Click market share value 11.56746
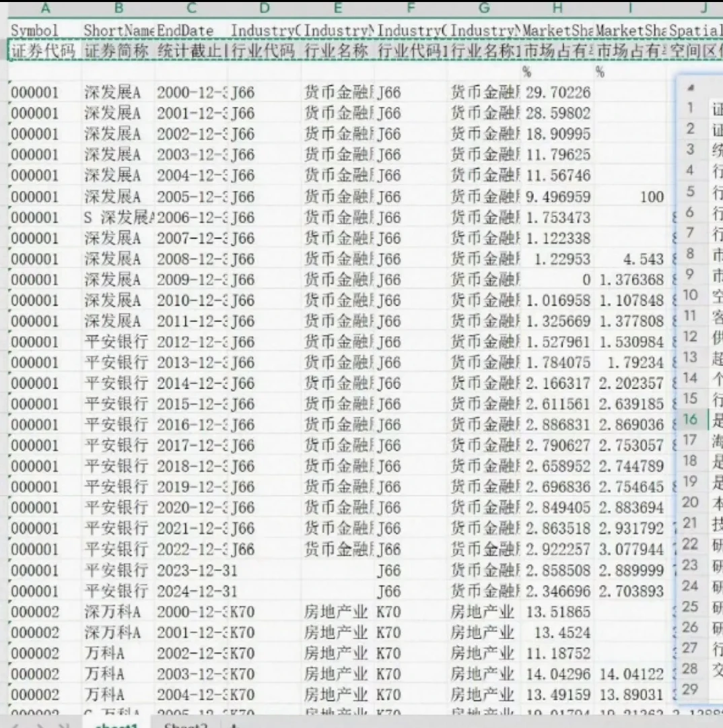Viewport: 723px width, 728px height. coord(558,176)
